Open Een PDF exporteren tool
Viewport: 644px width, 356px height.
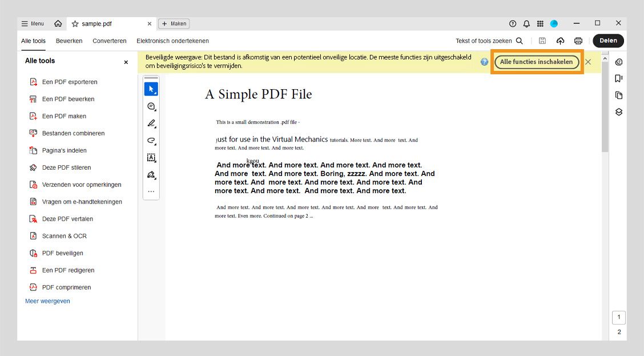click(x=63, y=82)
